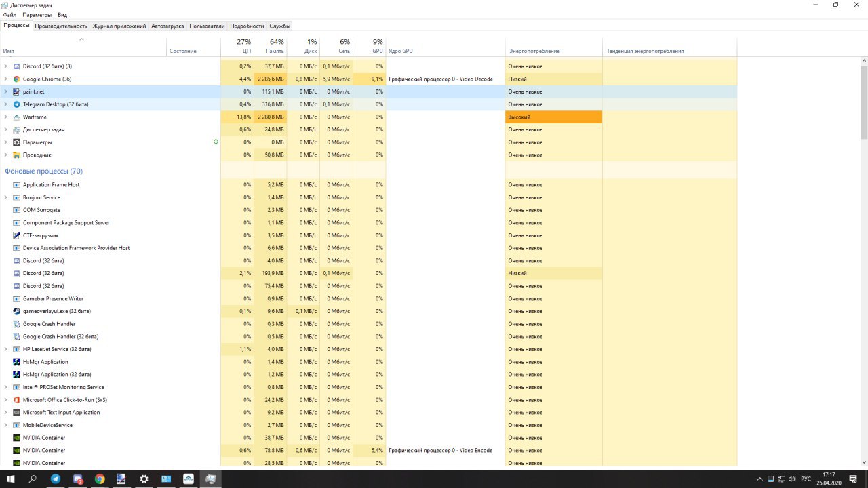Open the Windows Start menu
868x488 pixels.
point(11,479)
